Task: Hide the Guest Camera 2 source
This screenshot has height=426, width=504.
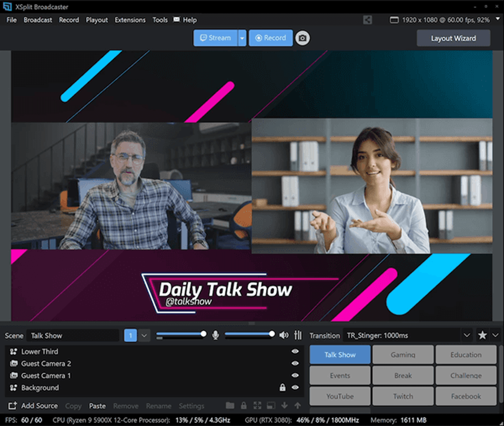Action: (x=295, y=363)
